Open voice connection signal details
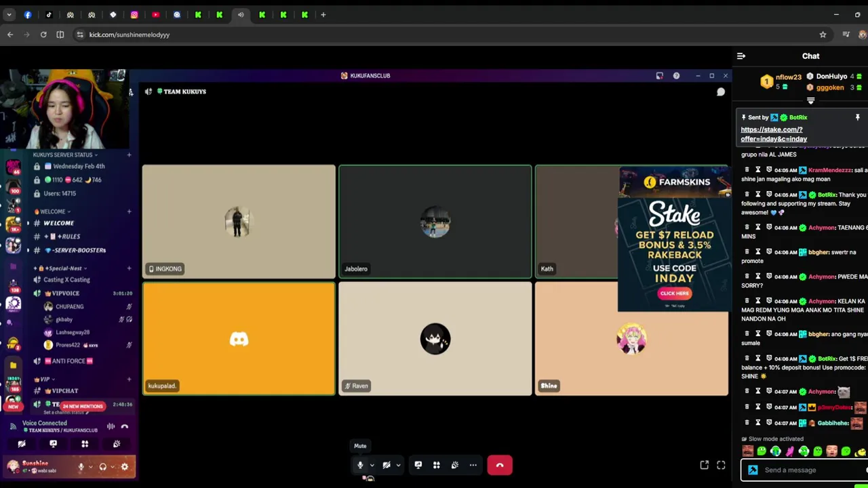 pyautogui.click(x=13, y=426)
